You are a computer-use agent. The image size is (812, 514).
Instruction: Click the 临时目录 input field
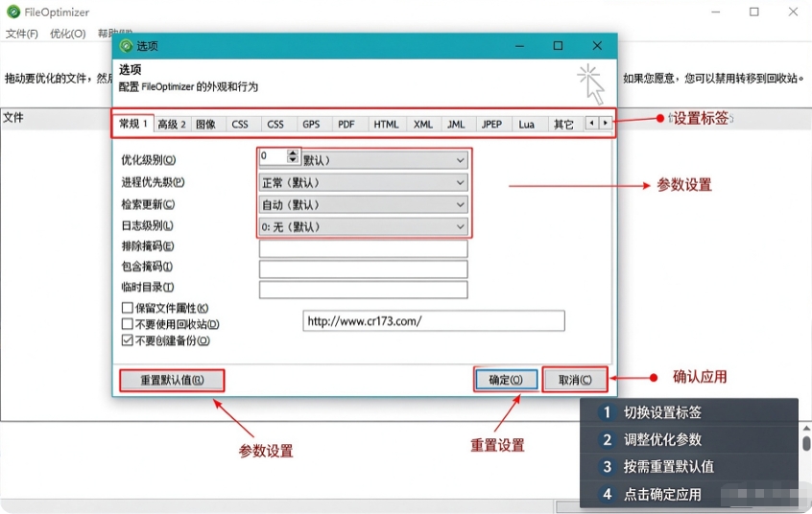[x=364, y=290]
